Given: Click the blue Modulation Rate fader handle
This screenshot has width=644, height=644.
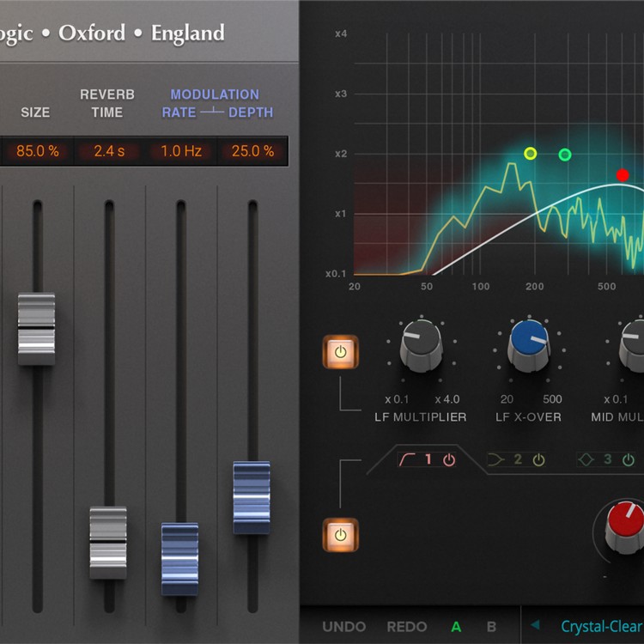Looking at the screenshot, I should [180, 559].
